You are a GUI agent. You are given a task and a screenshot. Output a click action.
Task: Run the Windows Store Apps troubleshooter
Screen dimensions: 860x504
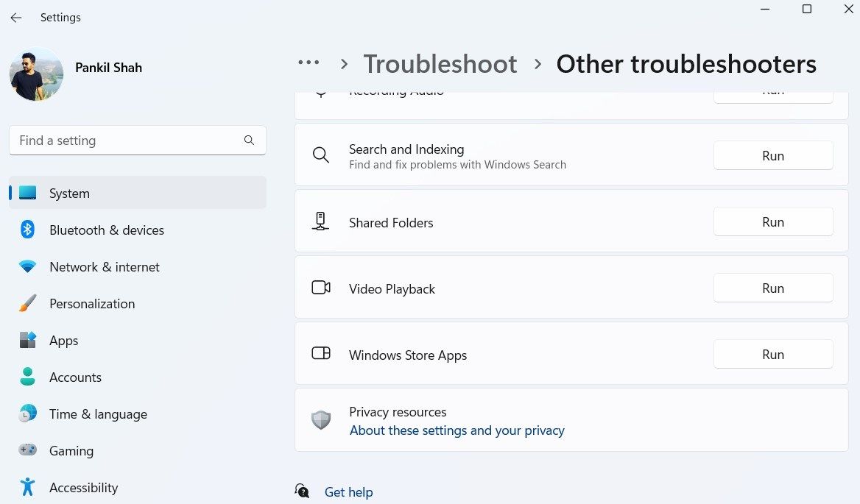[773, 355]
